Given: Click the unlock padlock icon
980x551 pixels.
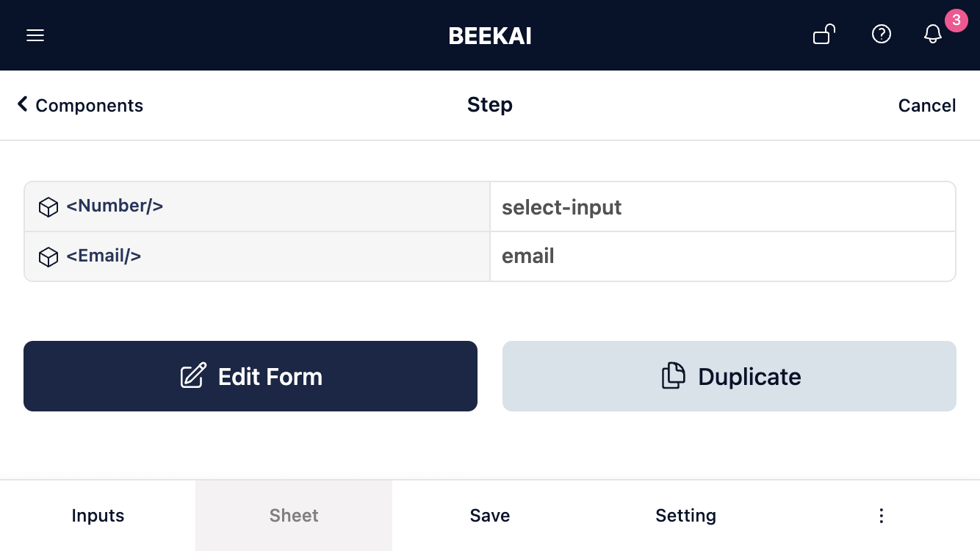Looking at the screenshot, I should coord(824,35).
